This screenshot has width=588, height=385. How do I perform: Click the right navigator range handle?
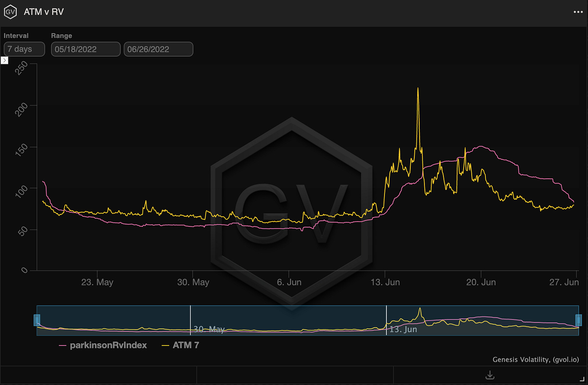click(578, 320)
